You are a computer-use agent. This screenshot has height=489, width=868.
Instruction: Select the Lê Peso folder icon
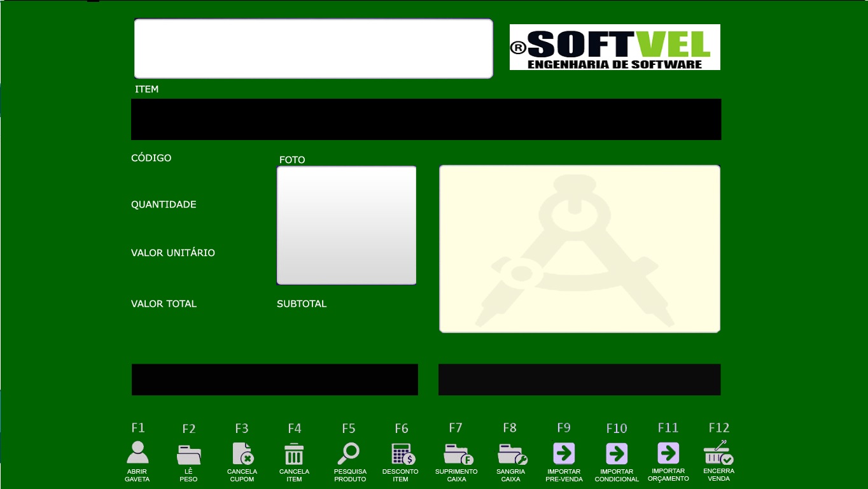pos(189,454)
